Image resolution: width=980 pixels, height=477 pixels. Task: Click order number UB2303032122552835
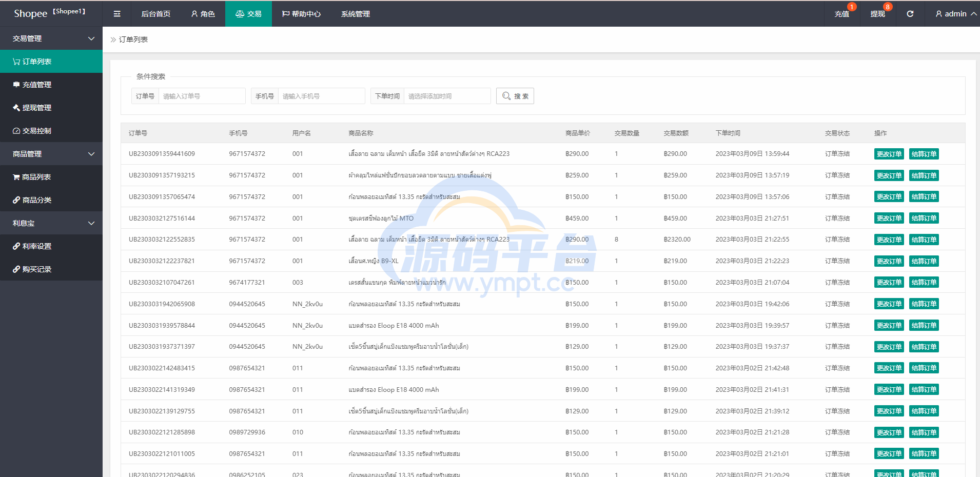pos(162,240)
